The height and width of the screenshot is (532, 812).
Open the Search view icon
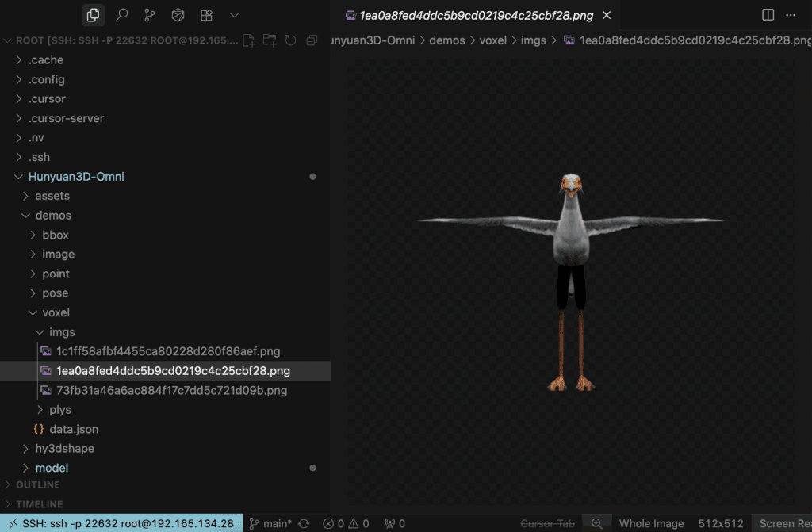point(121,15)
